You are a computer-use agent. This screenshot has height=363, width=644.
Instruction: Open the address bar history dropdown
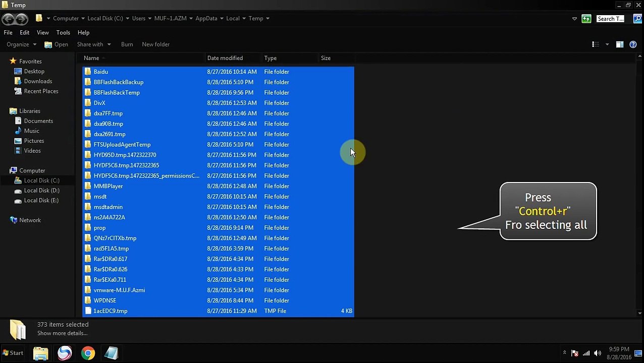[x=574, y=19]
